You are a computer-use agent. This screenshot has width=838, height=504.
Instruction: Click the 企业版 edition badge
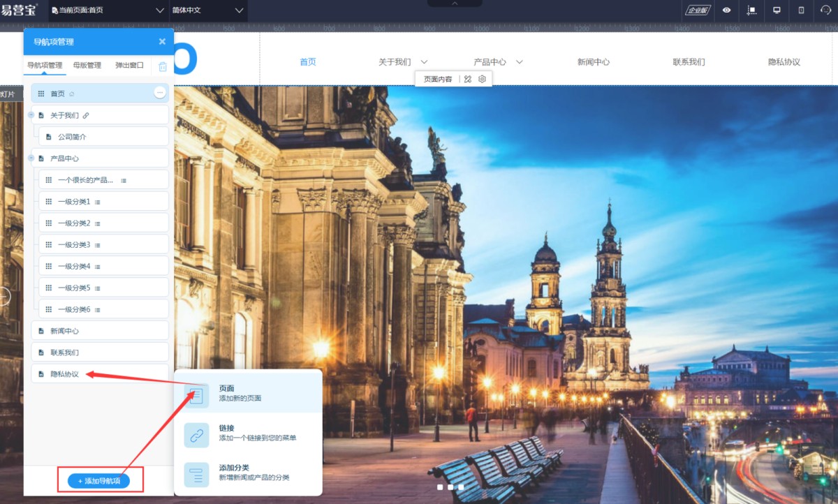[697, 10]
